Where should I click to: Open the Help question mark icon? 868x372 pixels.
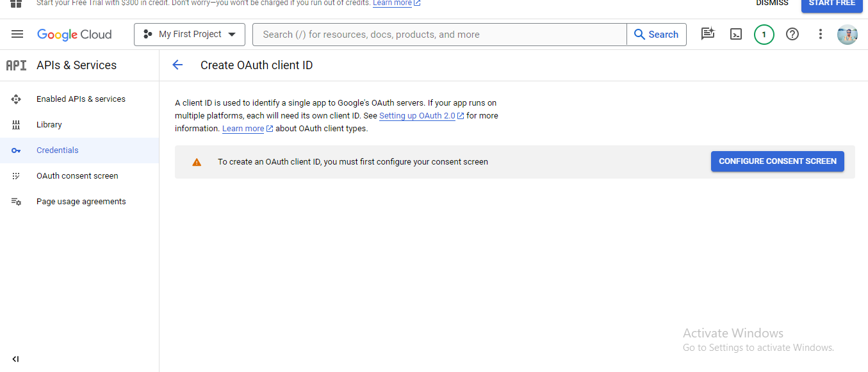point(792,35)
